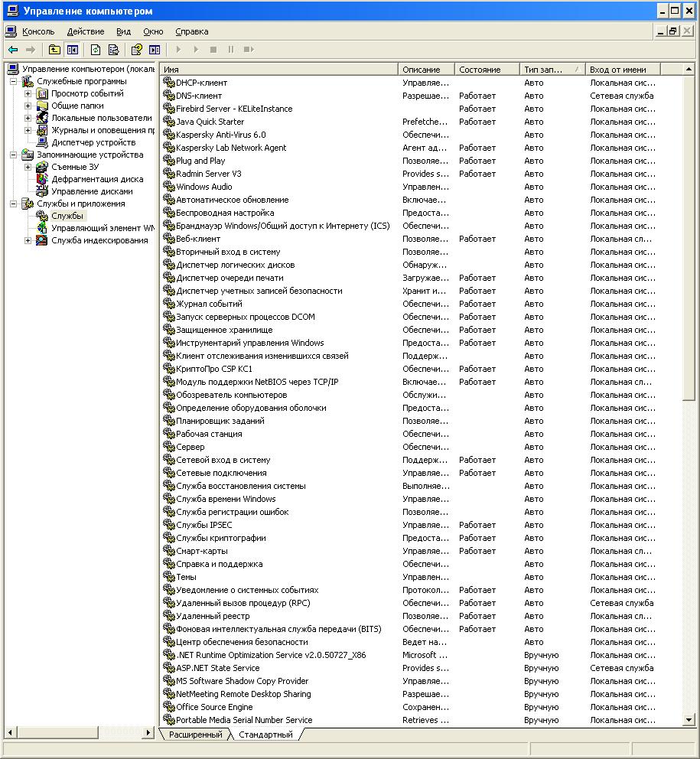The width and height of the screenshot is (700, 759).
Task: Click the gear icon for Firebird Server
Action: coord(169,109)
